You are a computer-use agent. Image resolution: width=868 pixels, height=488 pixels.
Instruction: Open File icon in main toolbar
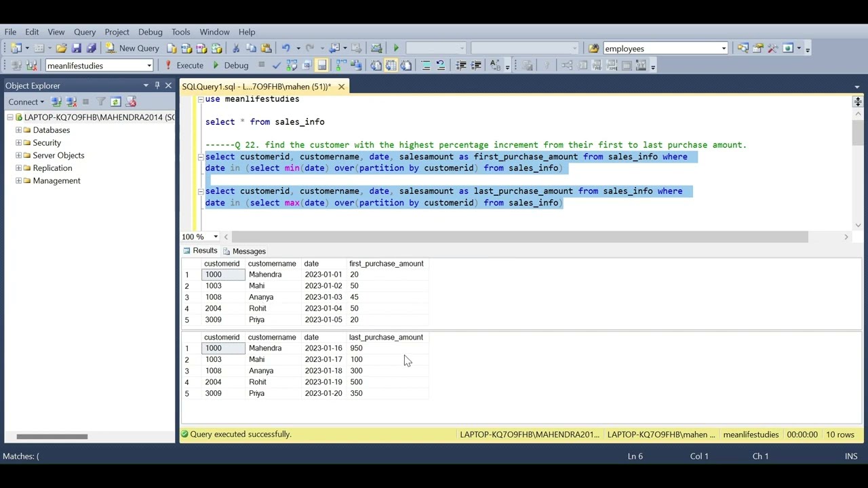point(61,48)
